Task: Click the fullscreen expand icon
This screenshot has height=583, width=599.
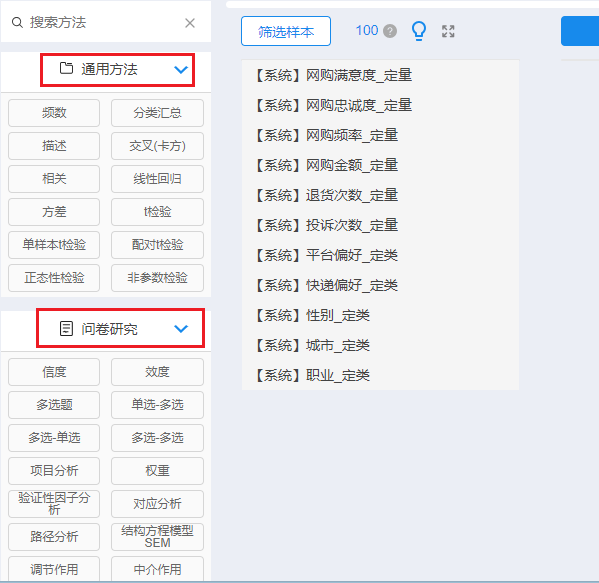Action: pyautogui.click(x=448, y=31)
